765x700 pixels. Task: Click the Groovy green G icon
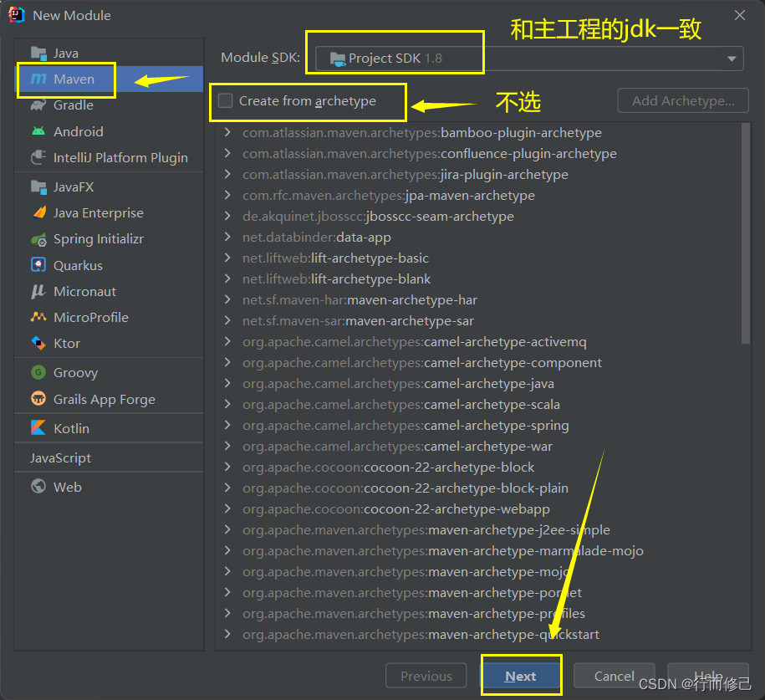tap(38, 372)
